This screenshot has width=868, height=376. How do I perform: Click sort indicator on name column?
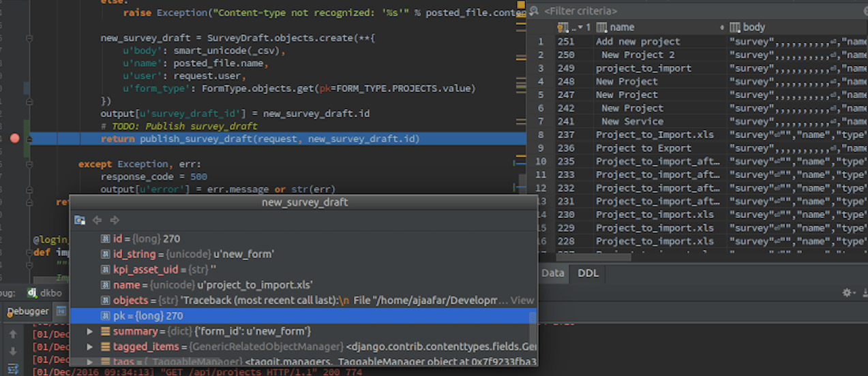722,27
